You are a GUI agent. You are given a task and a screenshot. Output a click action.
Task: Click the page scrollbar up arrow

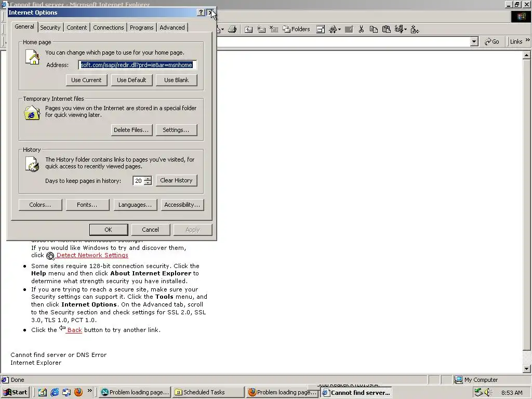[527, 55]
